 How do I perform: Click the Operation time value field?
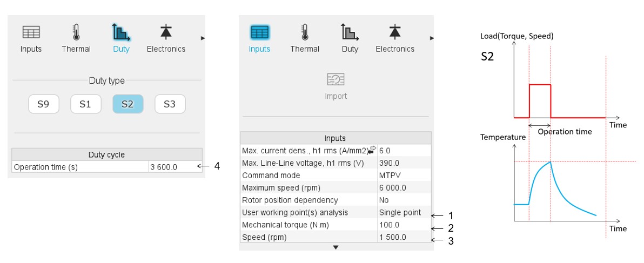click(x=175, y=167)
